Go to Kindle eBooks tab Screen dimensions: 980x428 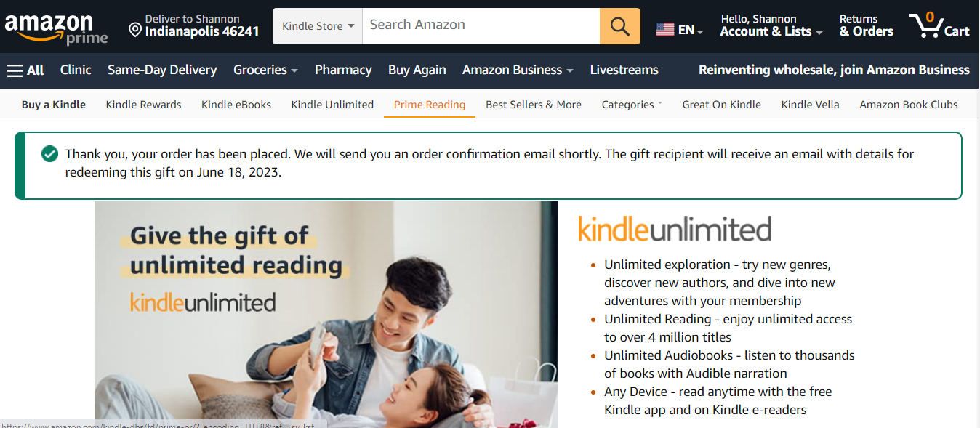click(x=236, y=105)
